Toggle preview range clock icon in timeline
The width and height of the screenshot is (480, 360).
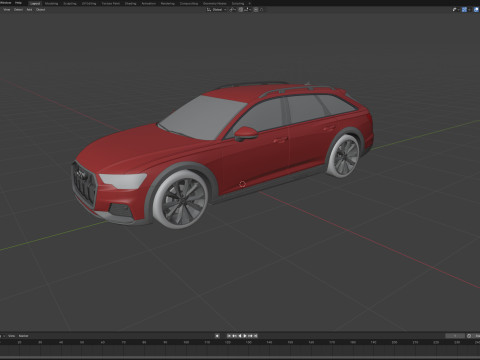click(469, 336)
